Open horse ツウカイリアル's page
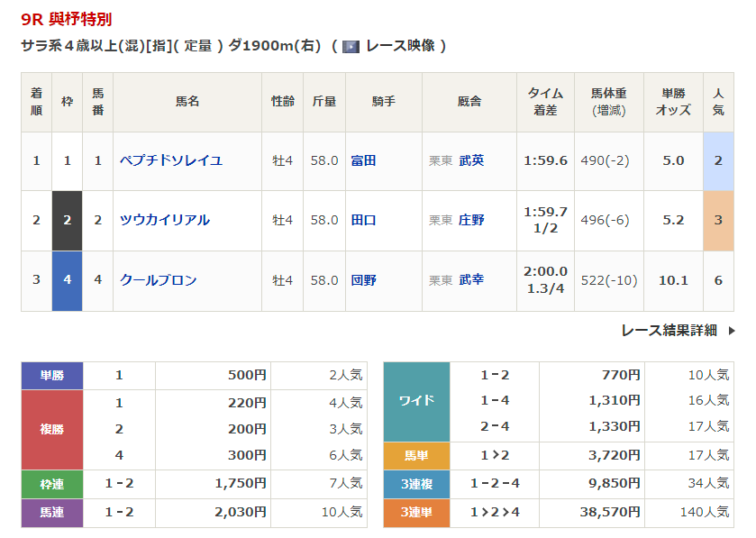This screenshot has width=756, height=538. point(165,220)
